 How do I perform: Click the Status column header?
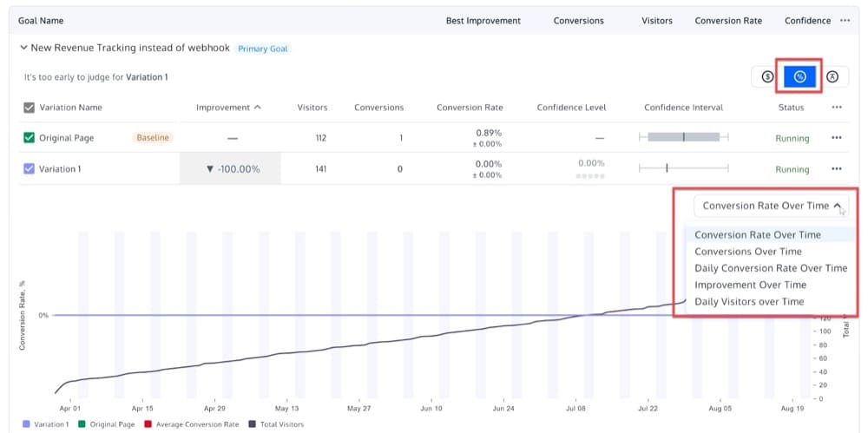coord(791,108)
